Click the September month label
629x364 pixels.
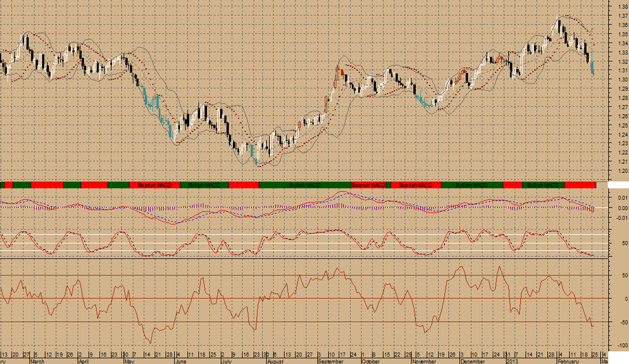[331, 361]
